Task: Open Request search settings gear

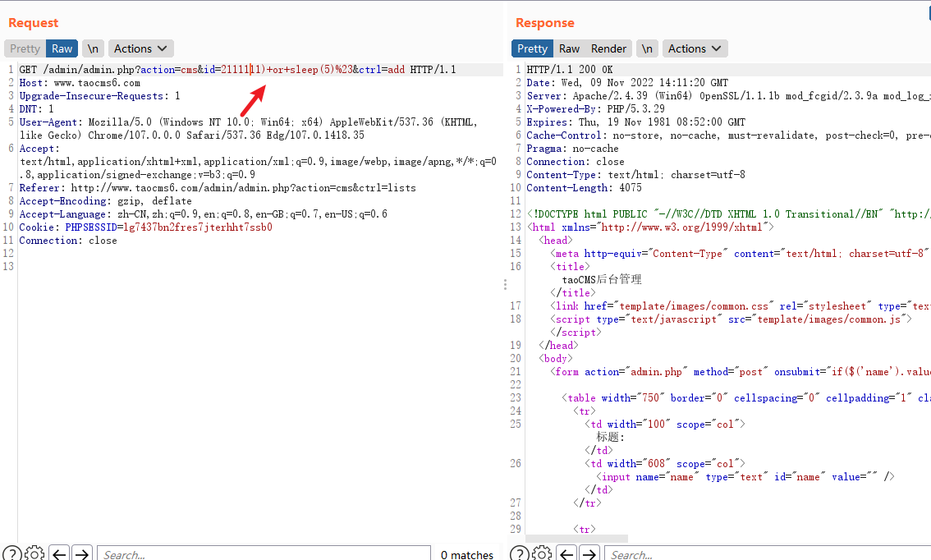Action: [34, 553]
